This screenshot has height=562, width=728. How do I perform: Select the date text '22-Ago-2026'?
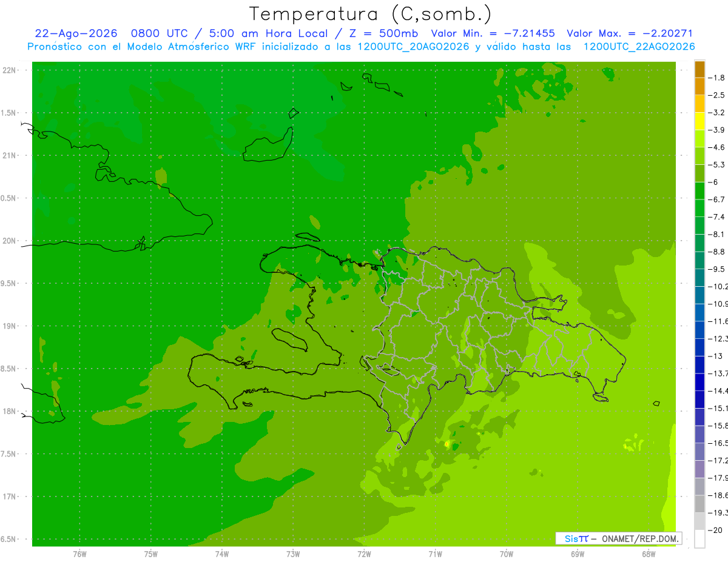(x=76, y=33)
